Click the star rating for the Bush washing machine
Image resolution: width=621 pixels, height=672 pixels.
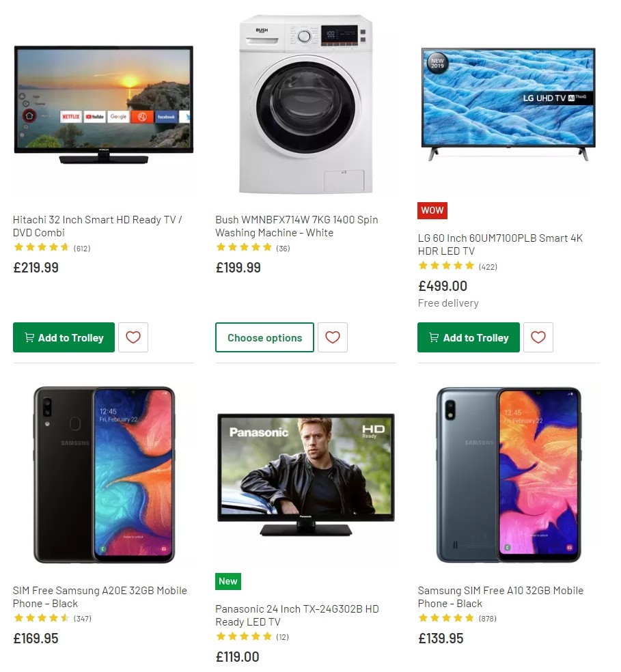point(244,248)
